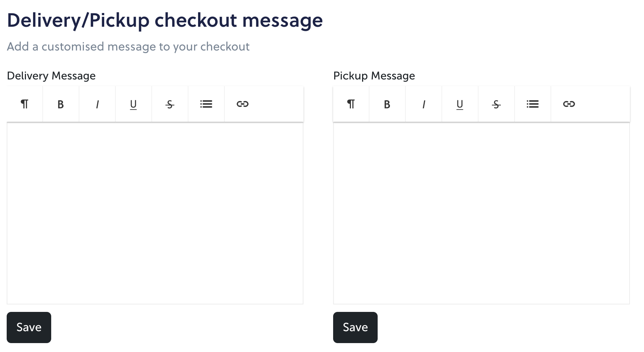The image size is (644, 352).
Task: Toggle underline in the Delivery Message toolbar
Action: tap(134, 104)
